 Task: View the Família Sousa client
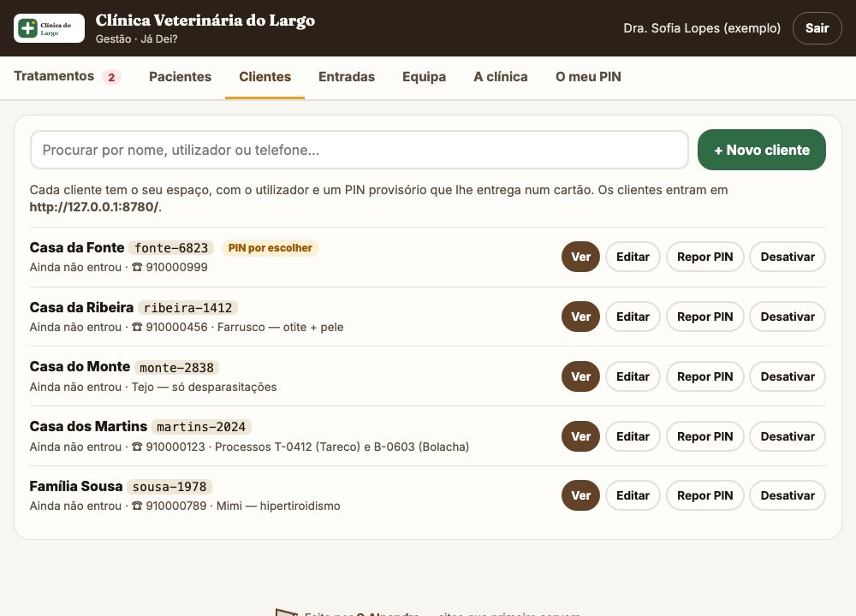[x=580, y=495]
